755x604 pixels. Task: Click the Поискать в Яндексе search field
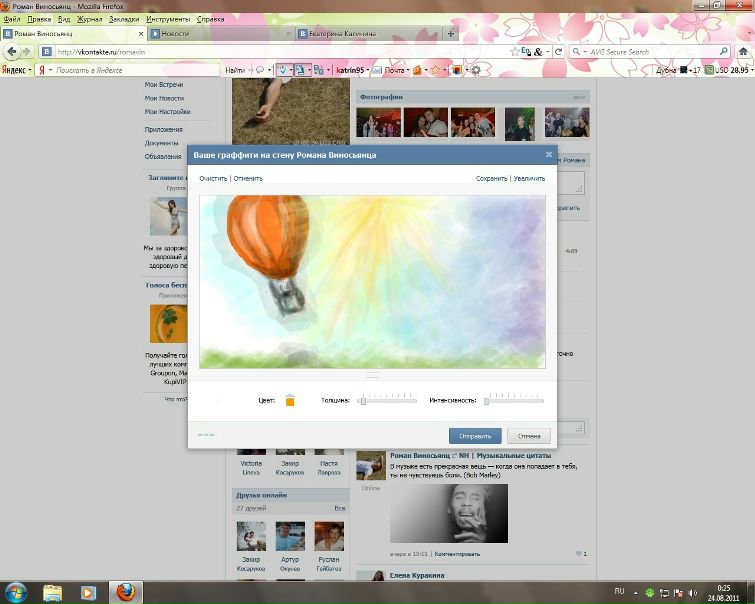(x=136, y=70)
